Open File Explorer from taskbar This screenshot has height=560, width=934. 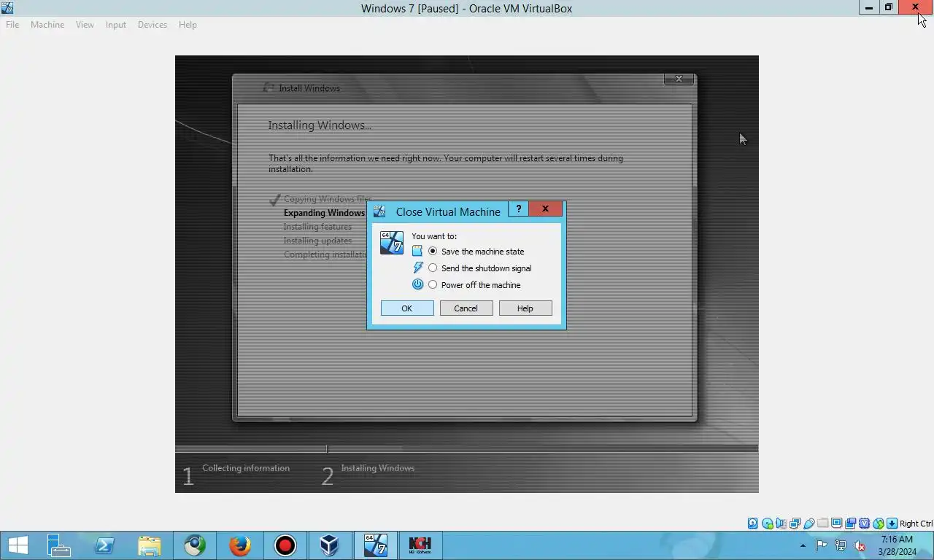pyautogui.click(x=150, y=545)
